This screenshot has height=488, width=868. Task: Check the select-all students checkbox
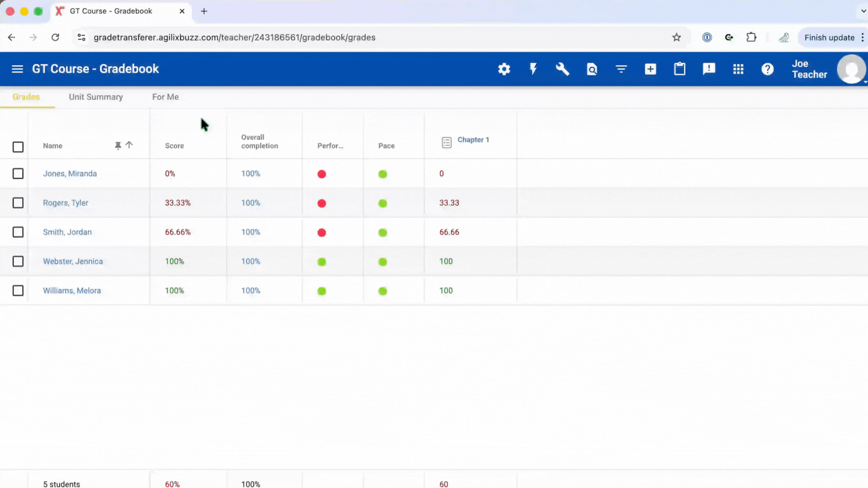point(18,147)
